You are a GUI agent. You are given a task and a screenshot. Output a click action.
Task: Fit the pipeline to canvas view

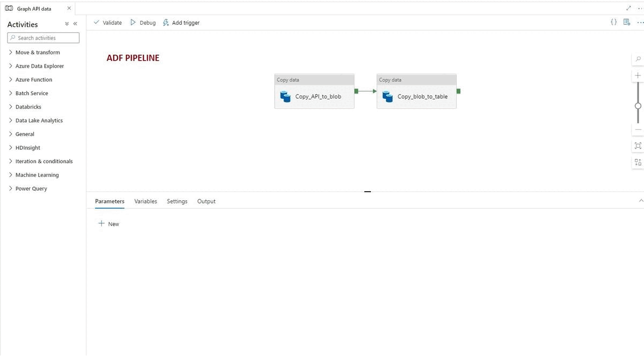[x=638, y=145]
